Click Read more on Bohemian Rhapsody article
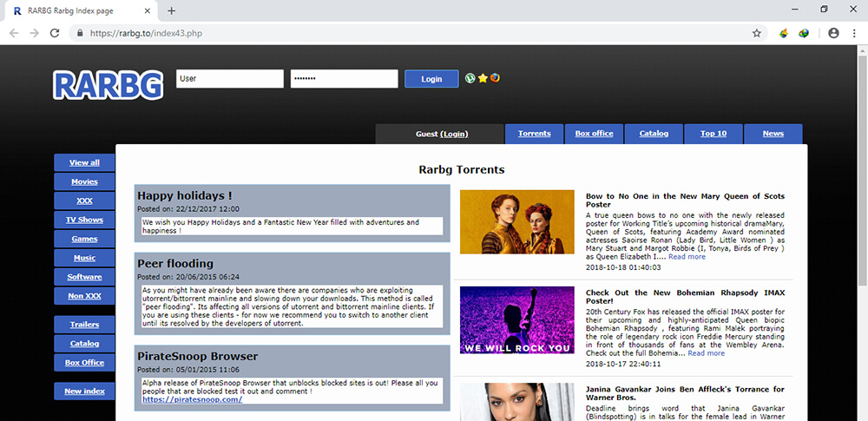This screenshot has height=421, width=868. pos(707,353)
